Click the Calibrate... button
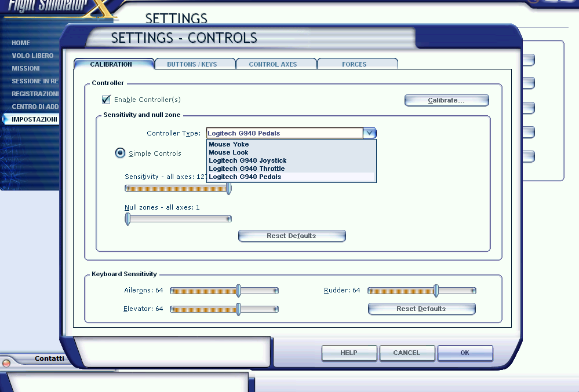The height and width of the screenshot is (392, 579). (446, 100)
